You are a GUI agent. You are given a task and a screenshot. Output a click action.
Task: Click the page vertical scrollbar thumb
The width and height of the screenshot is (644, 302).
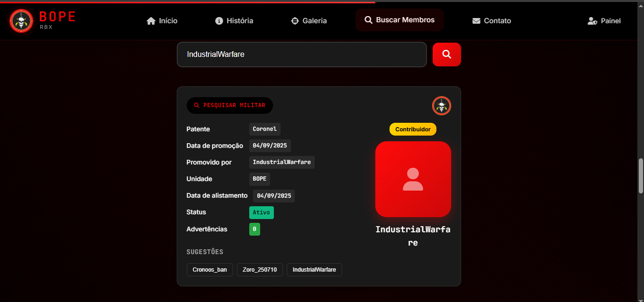[x=641, y=175]
